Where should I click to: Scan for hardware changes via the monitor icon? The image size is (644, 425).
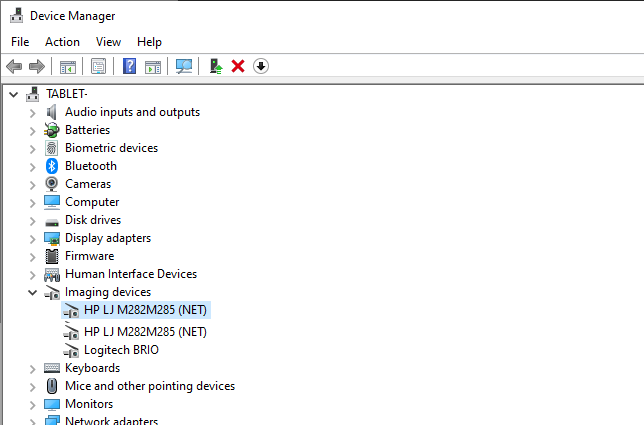(184, 66)
